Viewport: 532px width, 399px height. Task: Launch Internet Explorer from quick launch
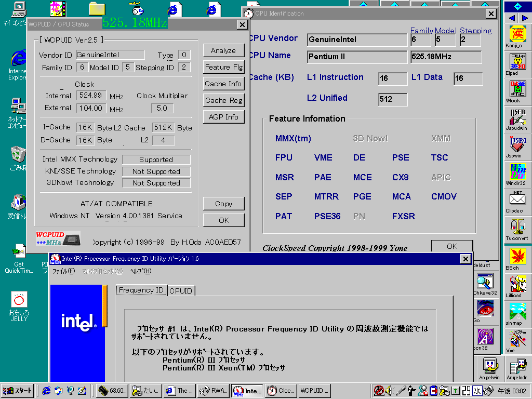(46, 391)
